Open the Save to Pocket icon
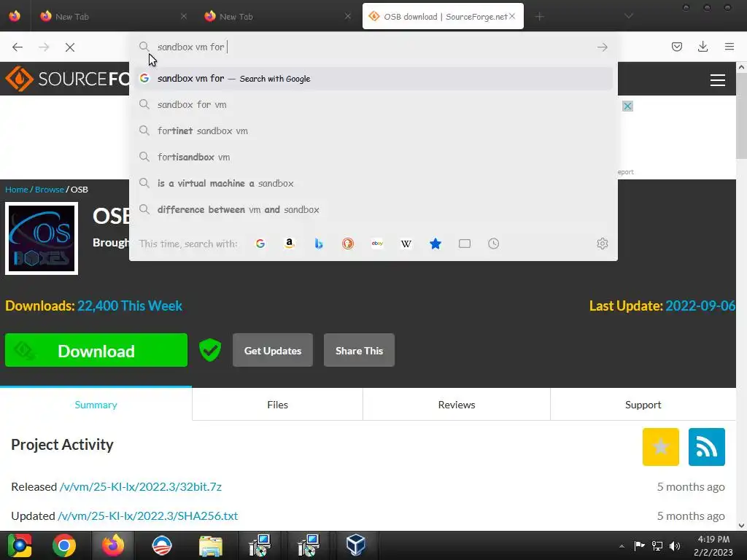This screenshot has height=560, width=747. coord(677,47)
